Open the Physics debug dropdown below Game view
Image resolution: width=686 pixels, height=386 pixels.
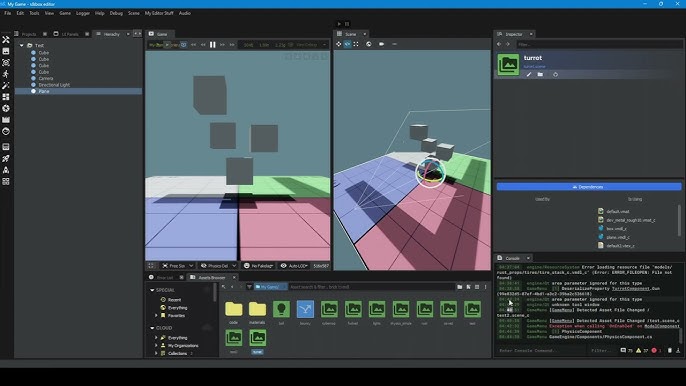click(218, 266)
